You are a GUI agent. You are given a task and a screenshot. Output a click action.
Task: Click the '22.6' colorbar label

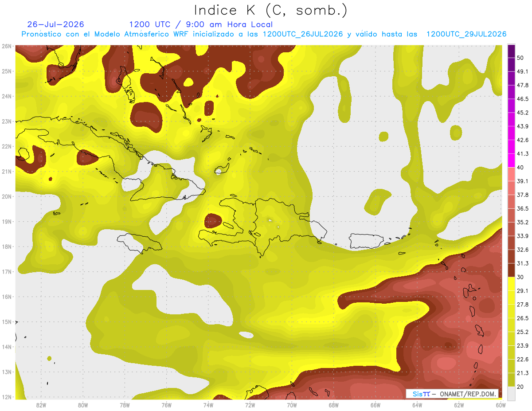click(x=523, y=359)
